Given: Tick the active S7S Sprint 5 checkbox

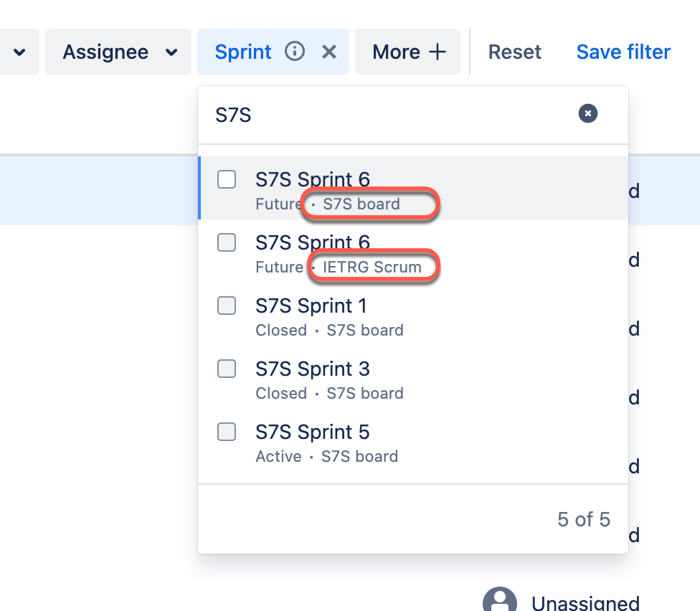Looking at the screenshot, I should (226, 432).
